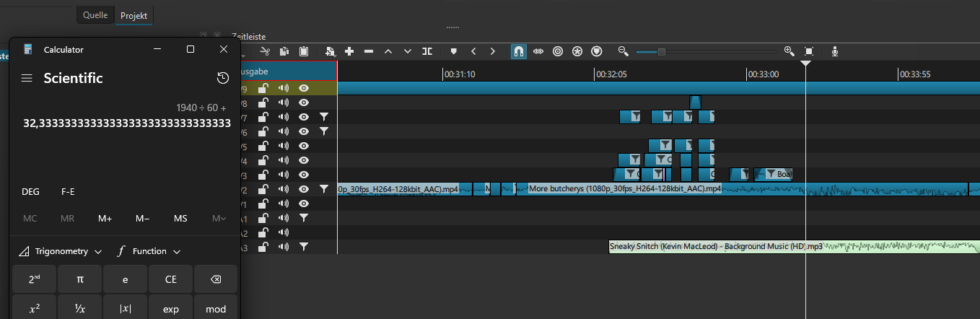Click the Copy icon in timeline toolbar

click(284, 51)
